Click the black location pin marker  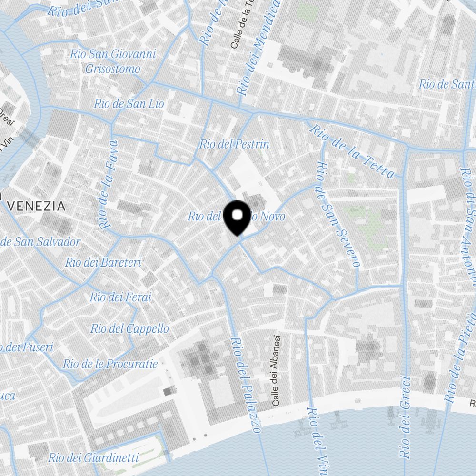[x=237, y=218]
